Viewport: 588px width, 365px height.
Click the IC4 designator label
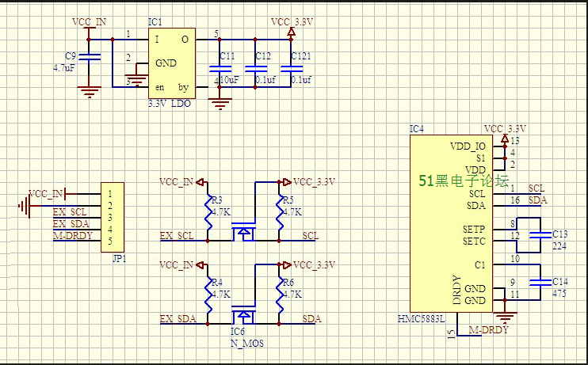(417, 129)
